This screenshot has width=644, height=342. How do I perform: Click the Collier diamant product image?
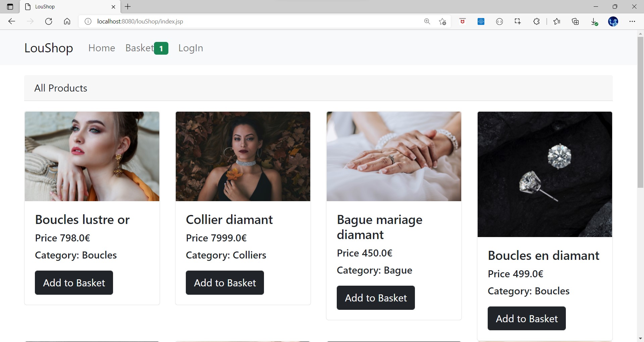[243, 156]
